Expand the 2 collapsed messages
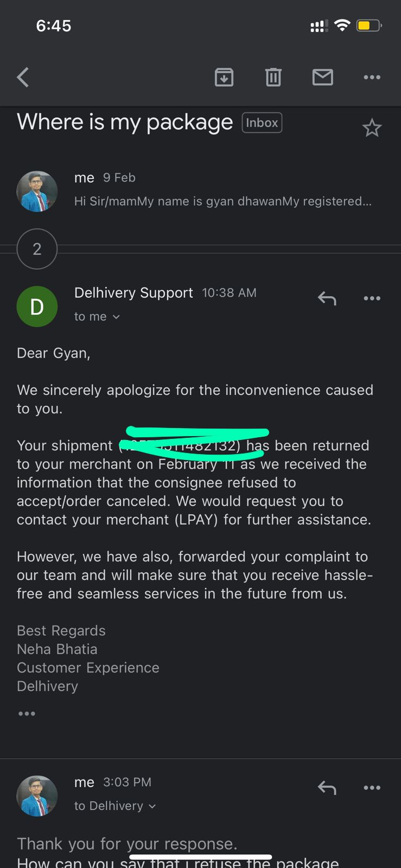The image size is (401, 868). pyautogui.click(x=37, y=249)
